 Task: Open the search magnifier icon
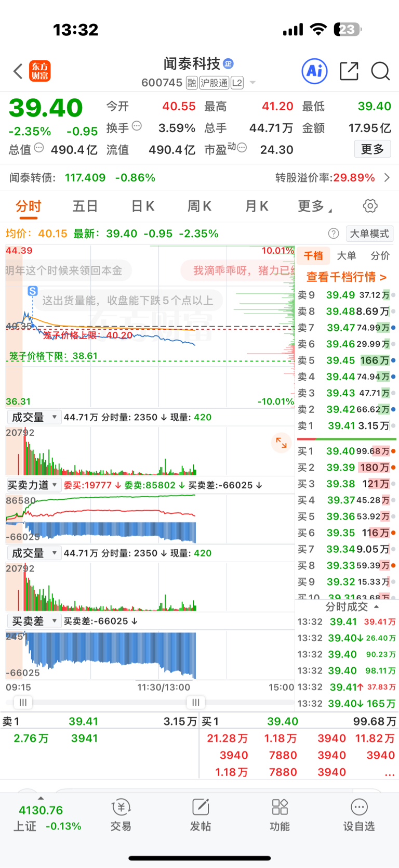click(x=380, y=71)
